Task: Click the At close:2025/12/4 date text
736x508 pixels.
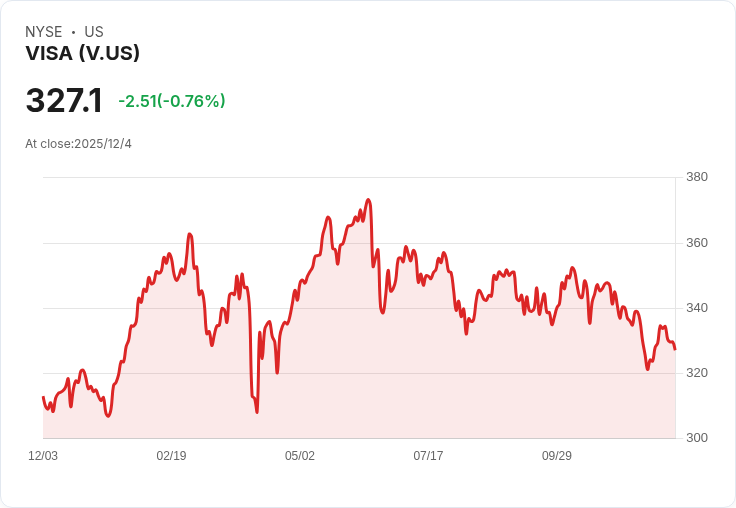Action: [78, 144]
